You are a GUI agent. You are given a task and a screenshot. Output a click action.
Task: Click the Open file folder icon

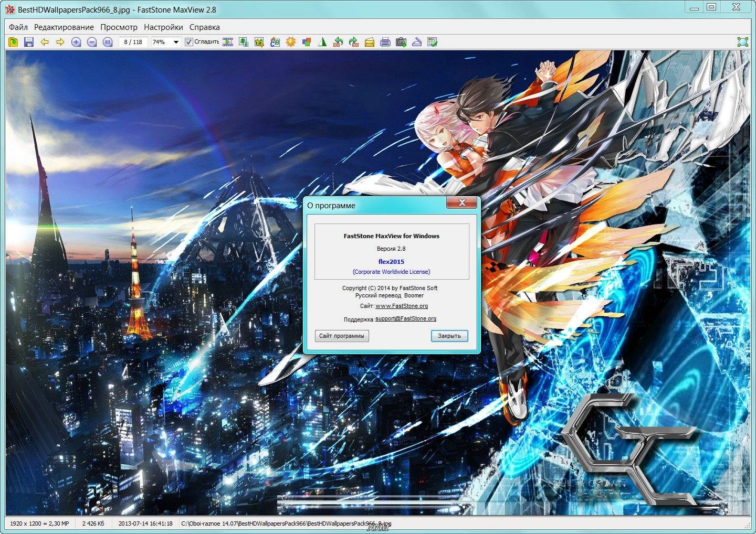point(13,42)
